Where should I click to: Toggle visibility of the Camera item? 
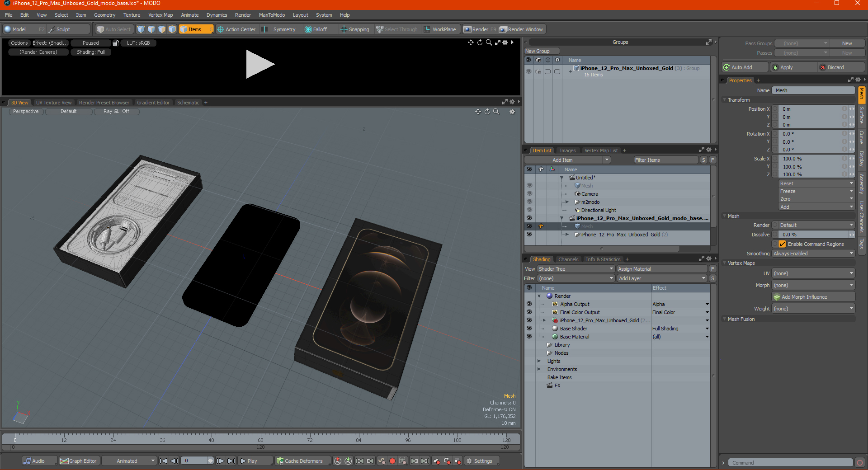point(529,194)
